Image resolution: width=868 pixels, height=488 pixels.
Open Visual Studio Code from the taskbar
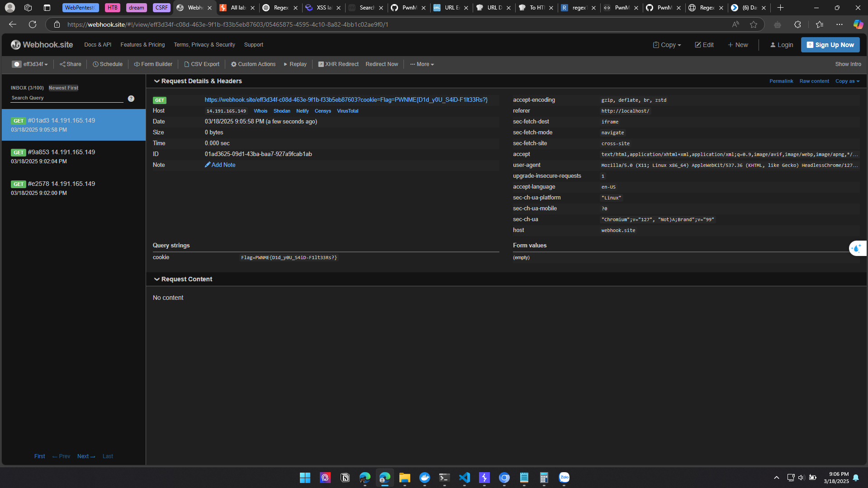click(x=464, y=478)
